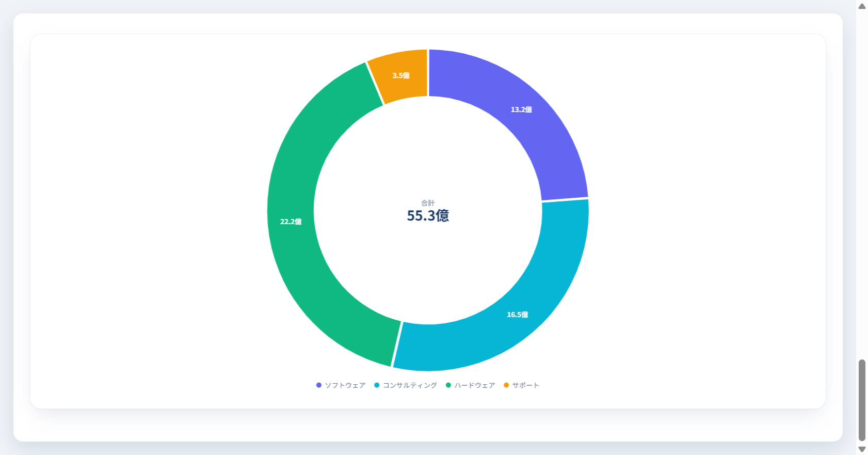Toggle the コンサルティング legend entry

406,385
